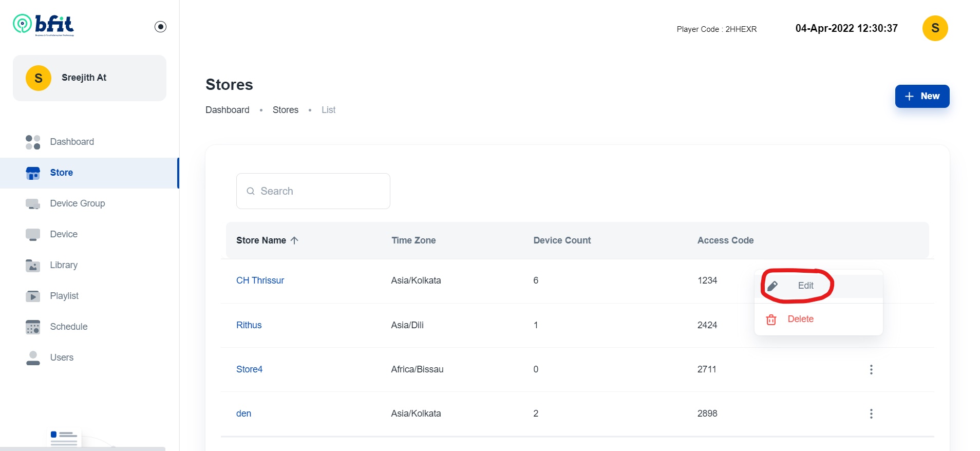980x451 pixels.
Task: Click the Dashboard sidebar icon
Action: click(33, 142)
